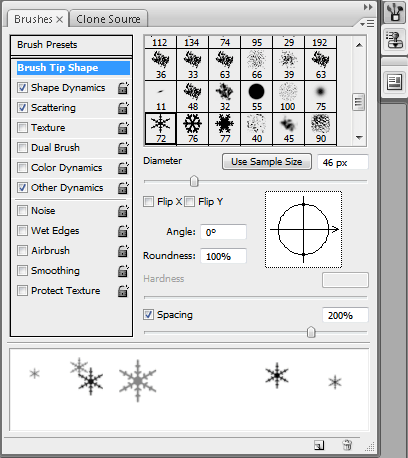This screenshot has height=458, width=408.
Task: Open the Brushes panel flyout menu
Action: 367,24
